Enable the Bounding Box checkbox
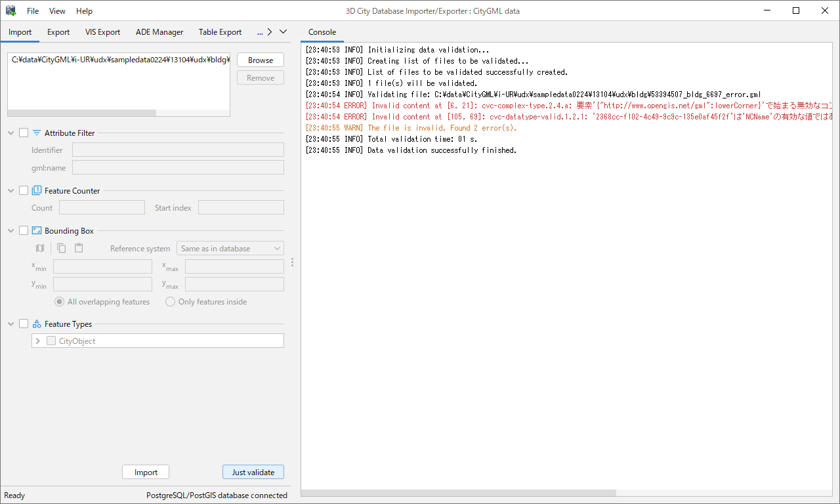 (24, 230)
